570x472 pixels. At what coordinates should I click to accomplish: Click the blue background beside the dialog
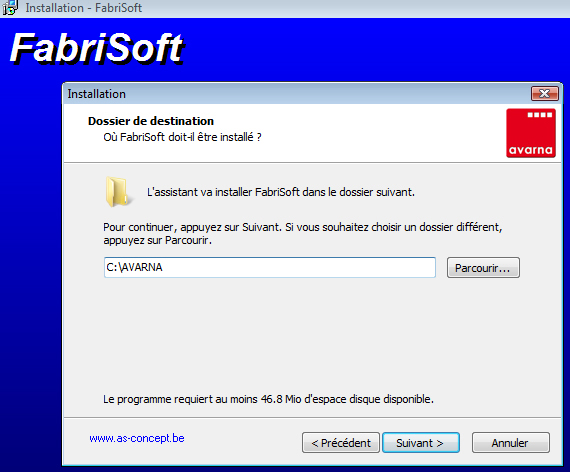(31, 255)
